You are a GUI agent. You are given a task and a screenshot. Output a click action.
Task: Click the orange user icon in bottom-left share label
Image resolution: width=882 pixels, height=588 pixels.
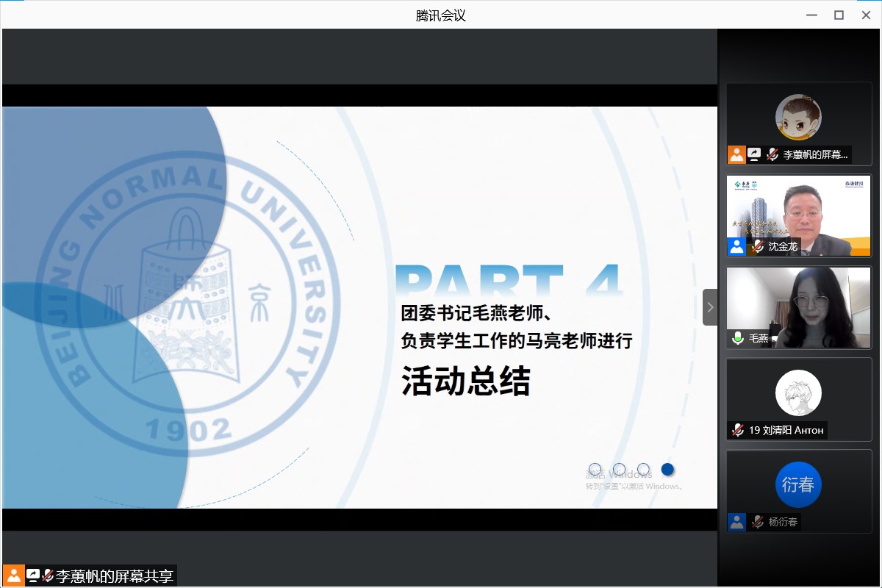(13, 576)
